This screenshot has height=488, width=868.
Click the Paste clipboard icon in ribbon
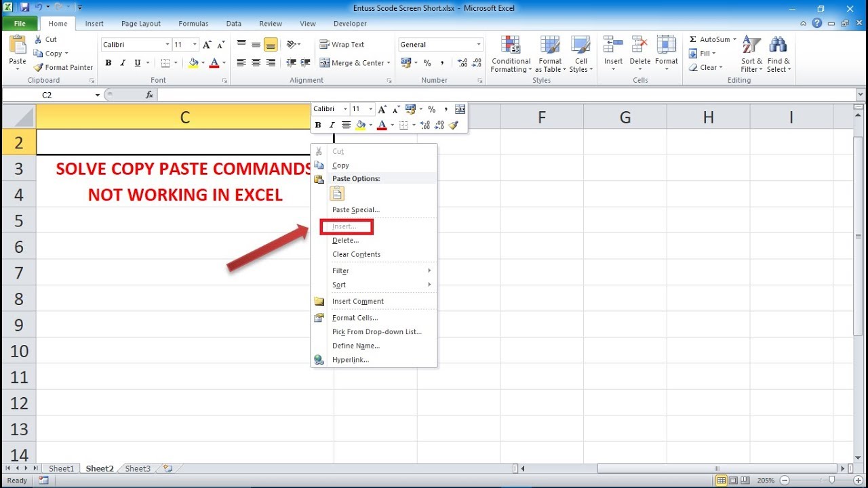(x=18, y=45)
